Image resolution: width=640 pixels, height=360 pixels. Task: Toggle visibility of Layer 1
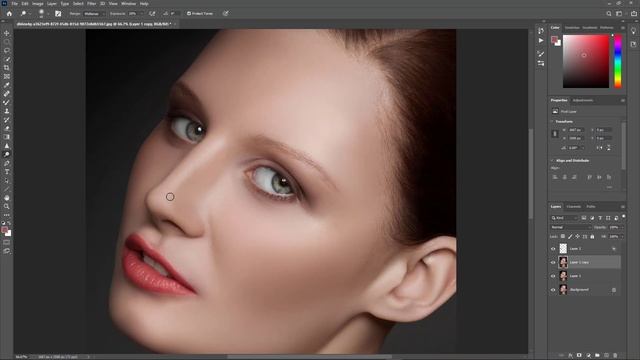coord(553,276)
